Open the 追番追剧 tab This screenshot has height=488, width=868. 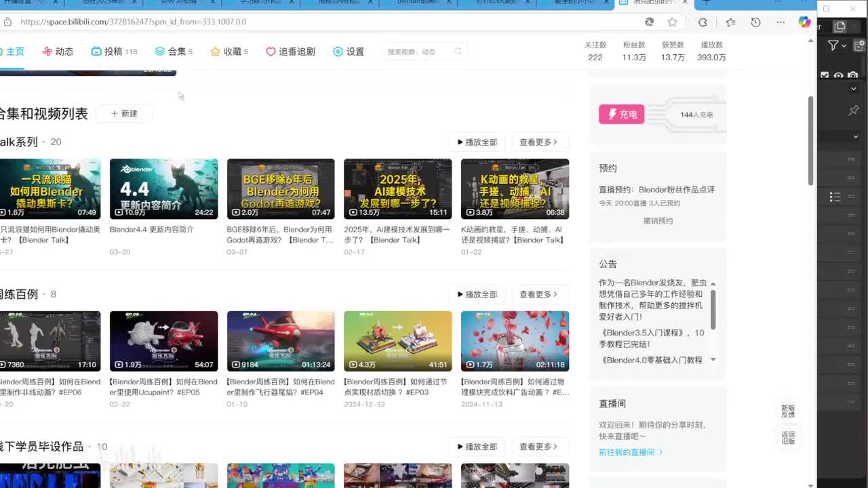click(290, 52)
